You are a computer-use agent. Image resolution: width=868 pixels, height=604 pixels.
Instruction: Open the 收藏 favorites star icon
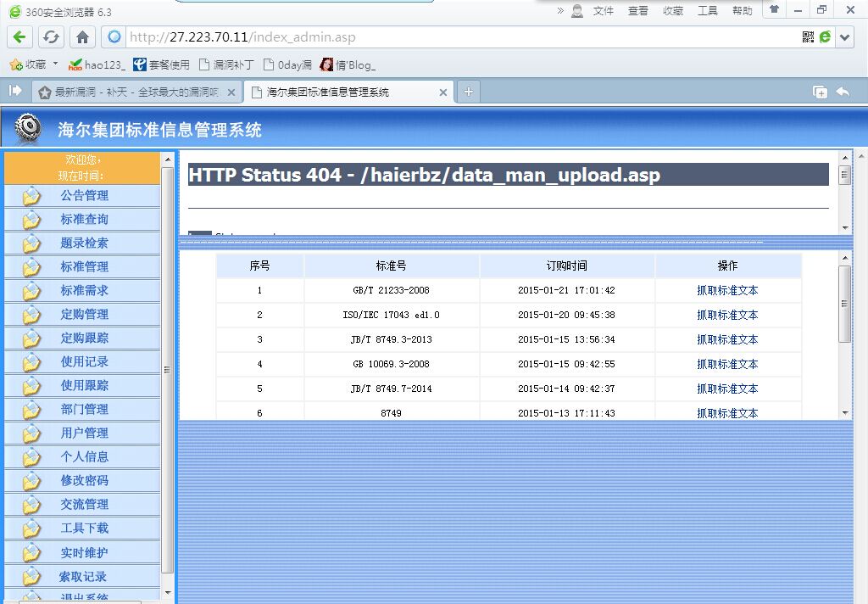pos(16,64)
